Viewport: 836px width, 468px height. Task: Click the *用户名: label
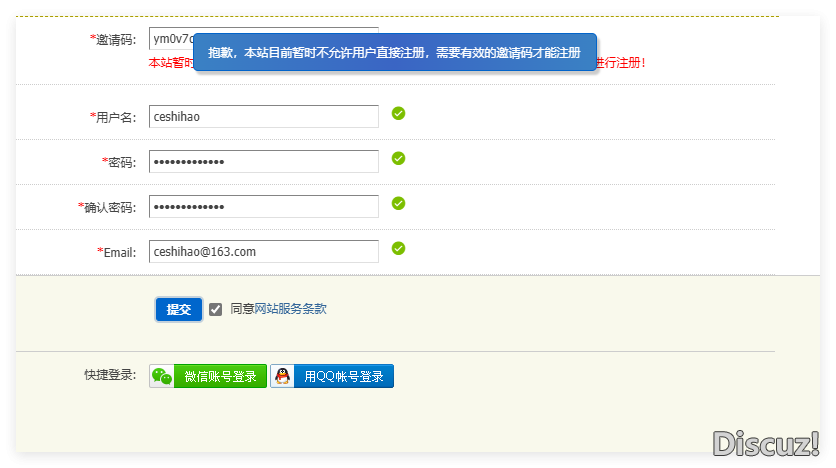click(x=113, y=117)
